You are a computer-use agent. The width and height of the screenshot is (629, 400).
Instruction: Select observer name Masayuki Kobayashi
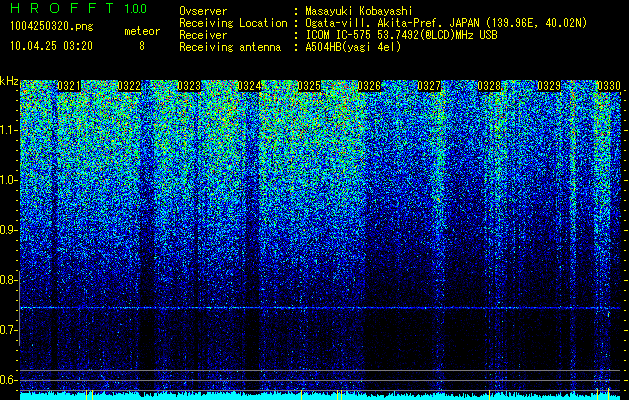coord(359,12)
